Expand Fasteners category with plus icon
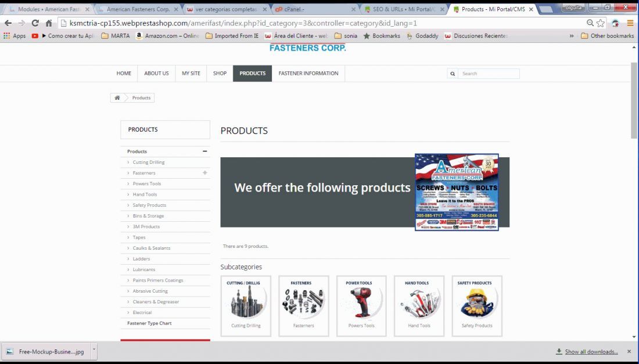 pyautogui.click(x=205, y=172)
